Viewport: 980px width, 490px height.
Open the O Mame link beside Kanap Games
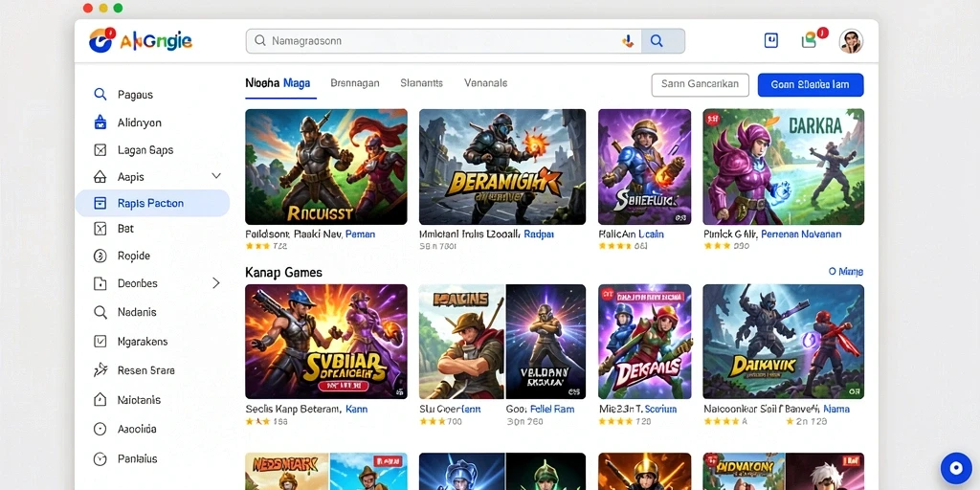(x=845, y=271)
